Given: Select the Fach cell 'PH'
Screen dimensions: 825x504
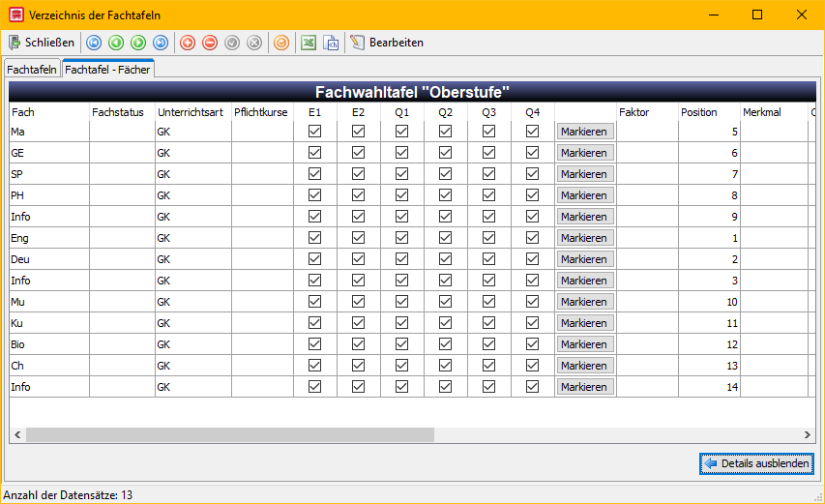Looking at the screenshot, I should tap(49, 195).
